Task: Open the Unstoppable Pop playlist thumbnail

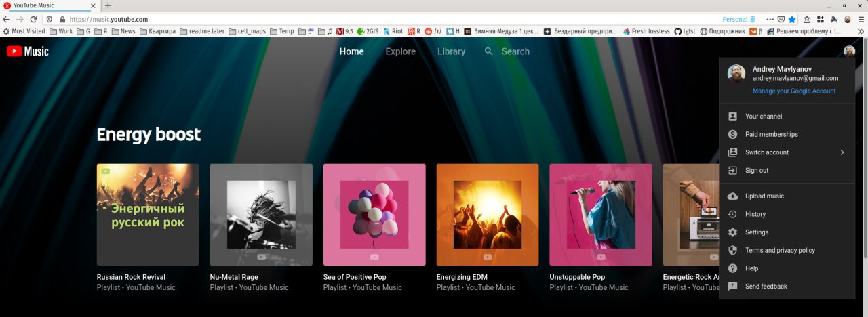Action: coord(601,215)
